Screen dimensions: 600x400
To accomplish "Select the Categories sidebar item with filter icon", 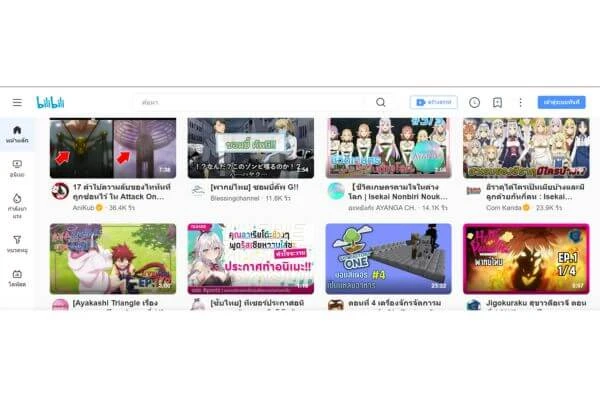I will tap(17, 244).
